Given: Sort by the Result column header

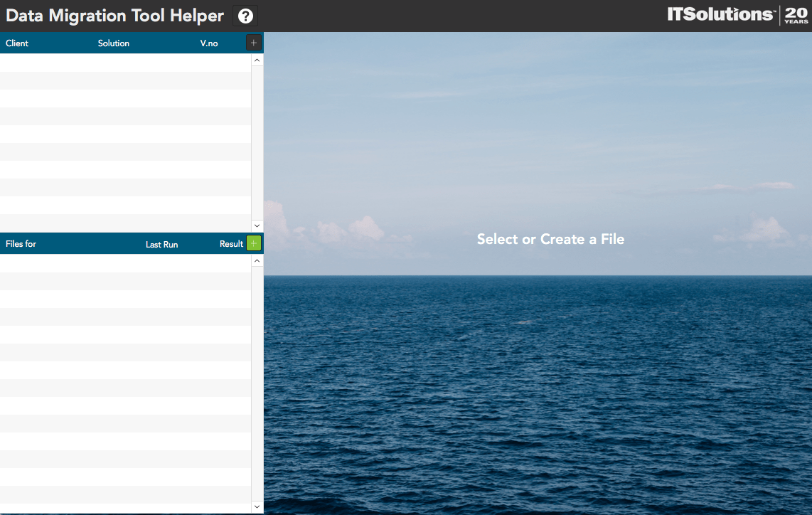Looking at the screenshot, I should [x=231, y=244].
